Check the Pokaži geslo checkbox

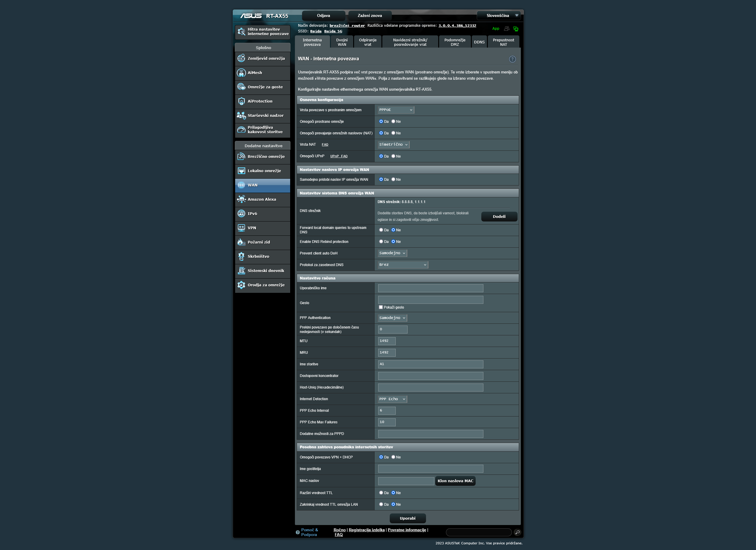[x=381, y=307]
